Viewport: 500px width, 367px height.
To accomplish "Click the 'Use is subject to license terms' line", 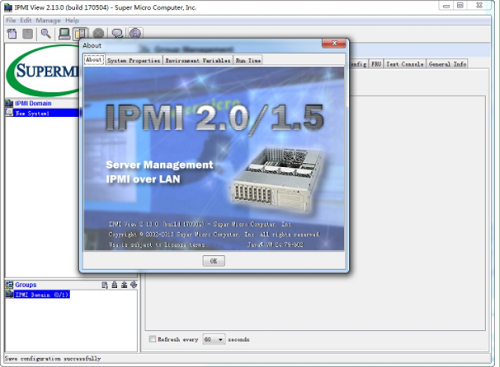I will coord(156,245).
